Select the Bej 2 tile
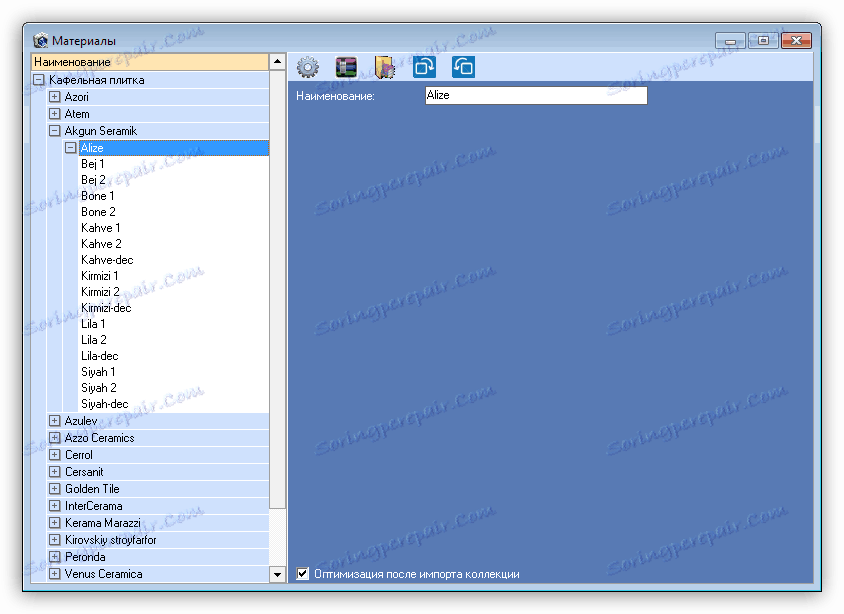Screen dimensions: 844x614 [x=94, y=180]
